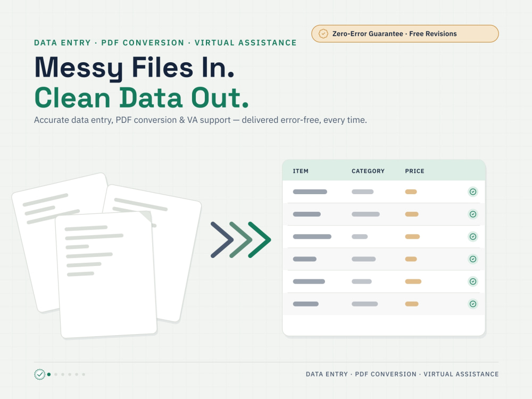Click the dark navy chevron arrow
This screenshot has width=532, height=399.
tap(222, 239)
